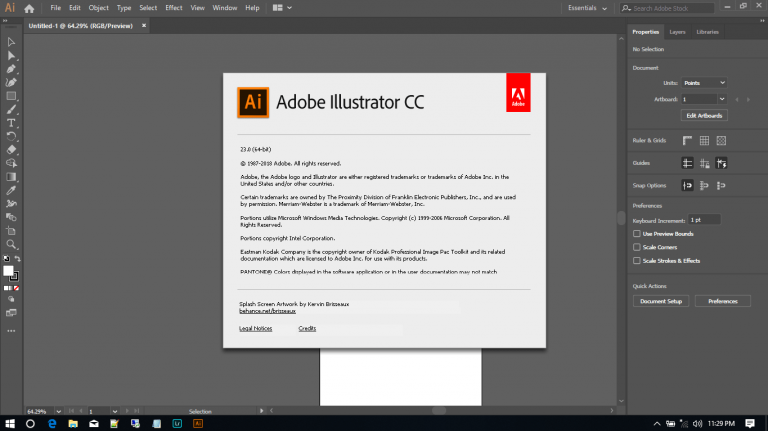This screenshot has width=768, height=431.
Task: Show rulers icon in Properties
Action: pyautogui.click(x=687, y=141)
